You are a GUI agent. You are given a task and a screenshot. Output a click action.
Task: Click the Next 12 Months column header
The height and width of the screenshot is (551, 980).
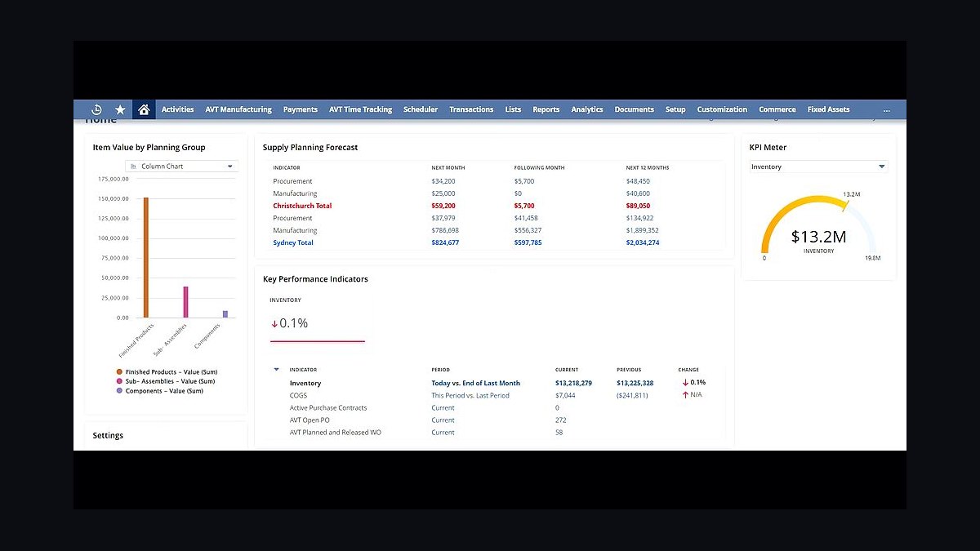648,167
